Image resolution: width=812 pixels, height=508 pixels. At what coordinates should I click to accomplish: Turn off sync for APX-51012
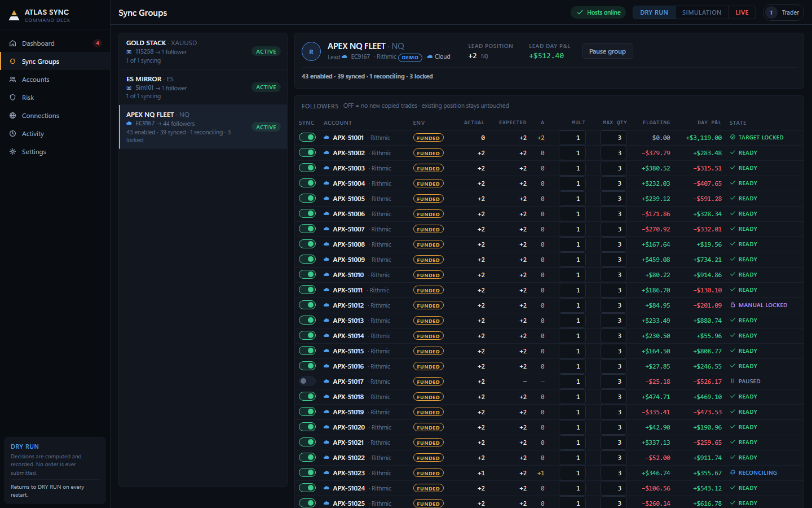coord(307,305)
